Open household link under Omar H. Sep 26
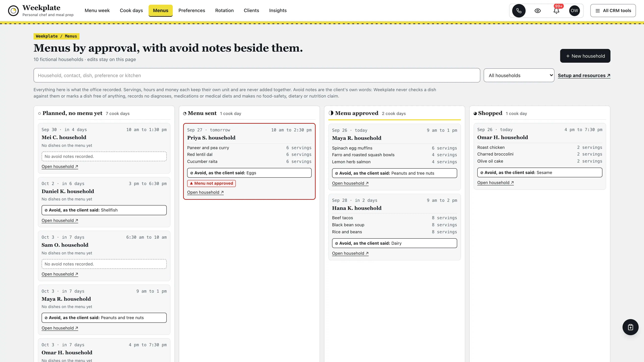This screenshot has width=644, height=362. (x=496, y=183)
